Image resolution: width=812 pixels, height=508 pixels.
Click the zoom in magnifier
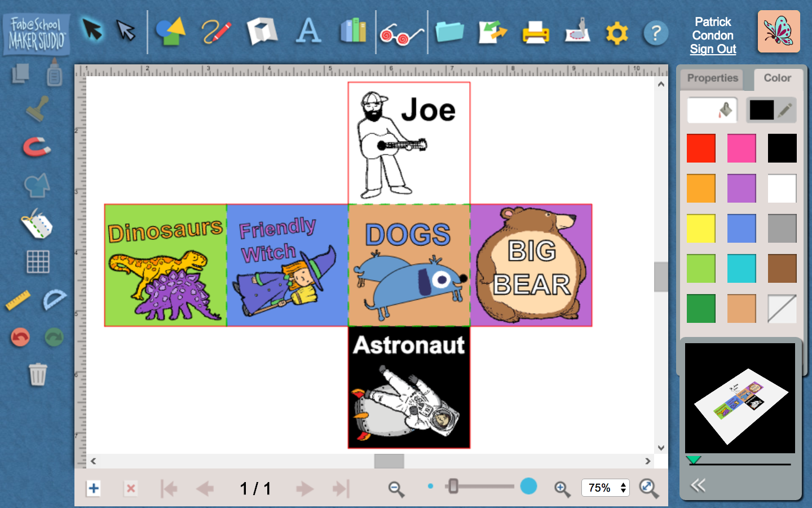coord(562,489)
